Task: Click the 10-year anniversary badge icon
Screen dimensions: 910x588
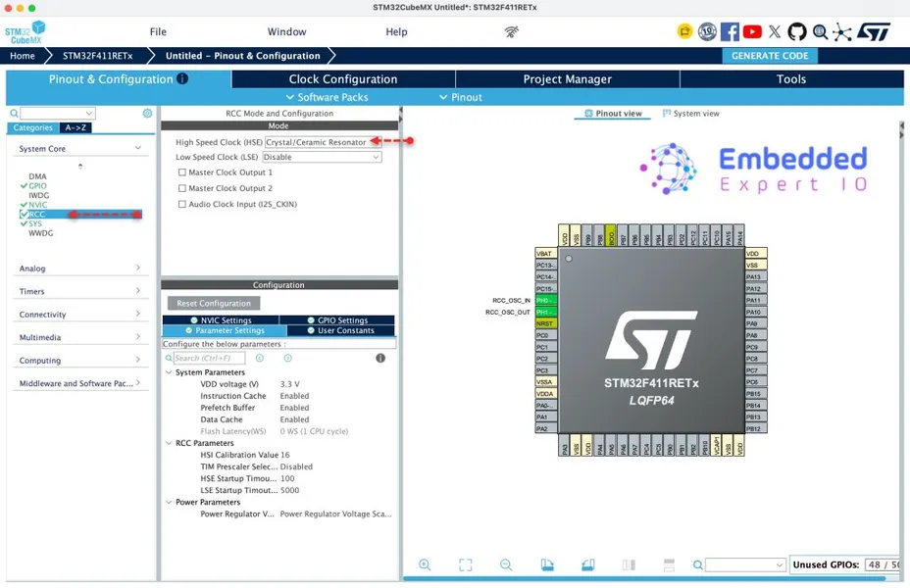Action: point(707,31)
